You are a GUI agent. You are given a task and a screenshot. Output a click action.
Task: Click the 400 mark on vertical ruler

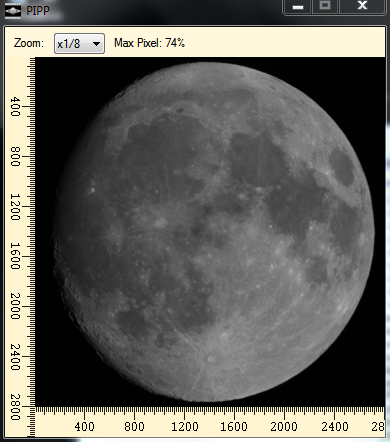[15, 107]
